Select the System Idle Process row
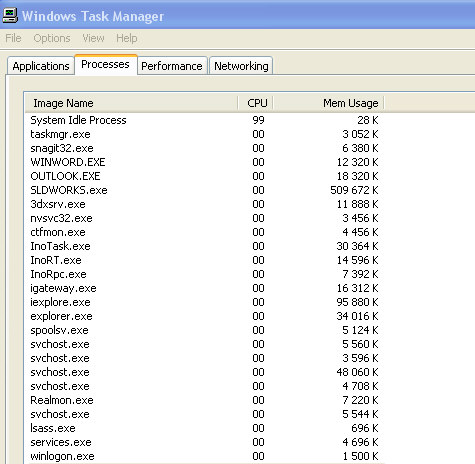 (x=204, y=120)
